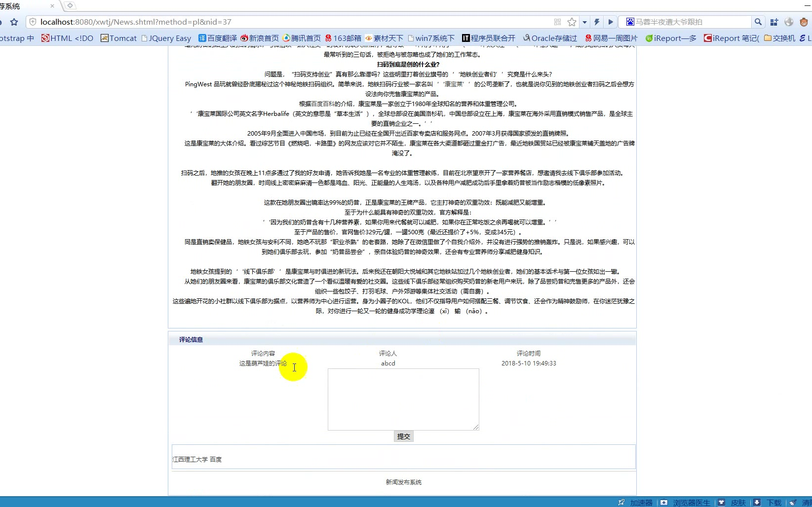Viewport: 812px width, 507px height.
Task: Click the 评论内容 column header
Action: 263,354
